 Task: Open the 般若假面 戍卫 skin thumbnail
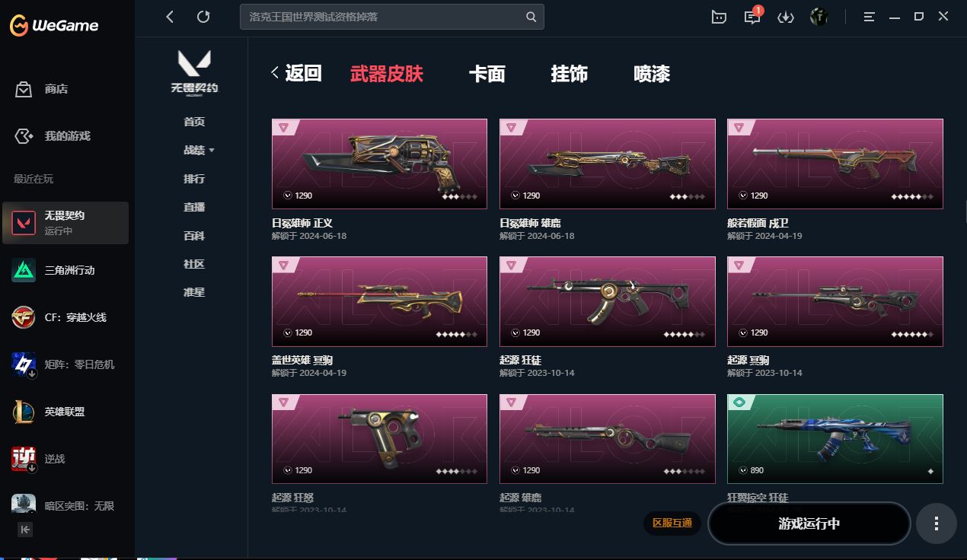[x=835, y=164]
